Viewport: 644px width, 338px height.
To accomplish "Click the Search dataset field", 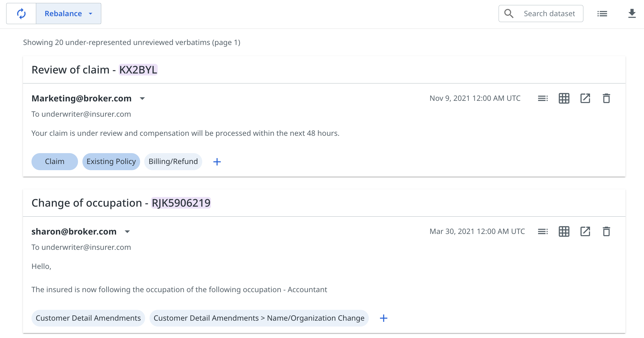I will [x=549, y=14].
